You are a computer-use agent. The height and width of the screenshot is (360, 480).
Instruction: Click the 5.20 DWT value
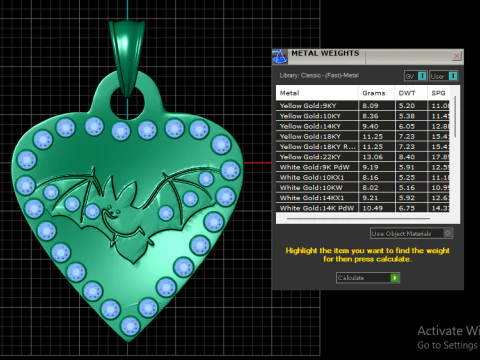[407, 106]
